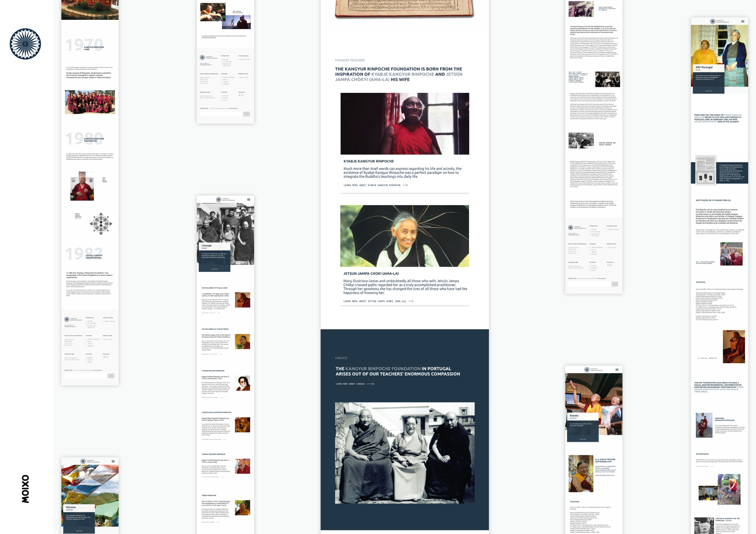Viewport: 756px width, 534px height.
Task: Click 'Tenga Rinpoche' heading on Lineage page
Action: coord(209,495)
